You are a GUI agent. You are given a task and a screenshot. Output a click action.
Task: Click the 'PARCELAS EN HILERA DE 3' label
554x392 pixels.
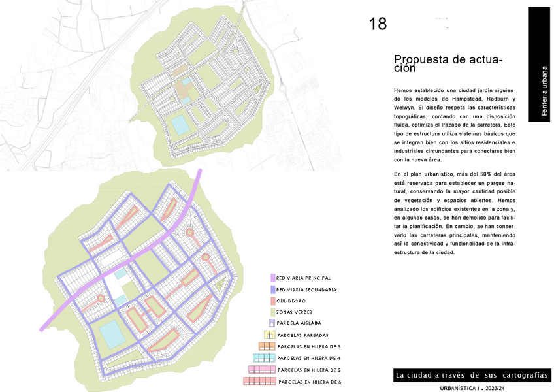[x=309, y=346]
